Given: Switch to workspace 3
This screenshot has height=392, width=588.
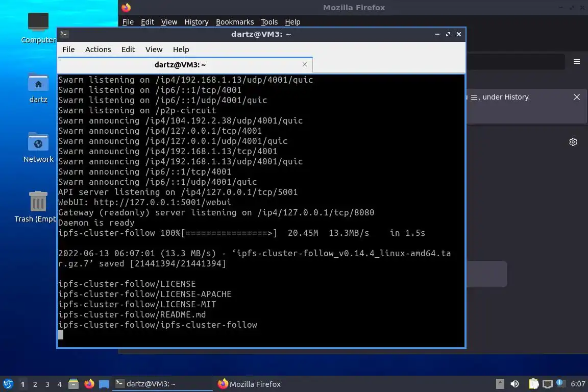Looking at the screenshot, I should pyautogui.click(x=47, y=384).
